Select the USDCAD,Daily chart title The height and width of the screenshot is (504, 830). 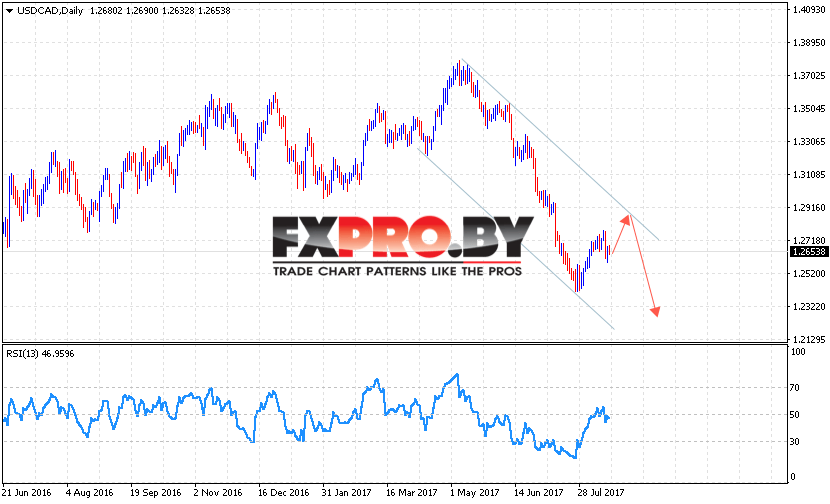tap(50, 11)
